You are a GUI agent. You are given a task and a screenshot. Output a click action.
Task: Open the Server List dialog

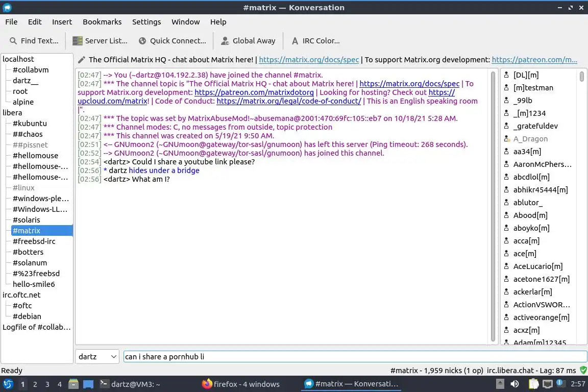tap(100, 41)
